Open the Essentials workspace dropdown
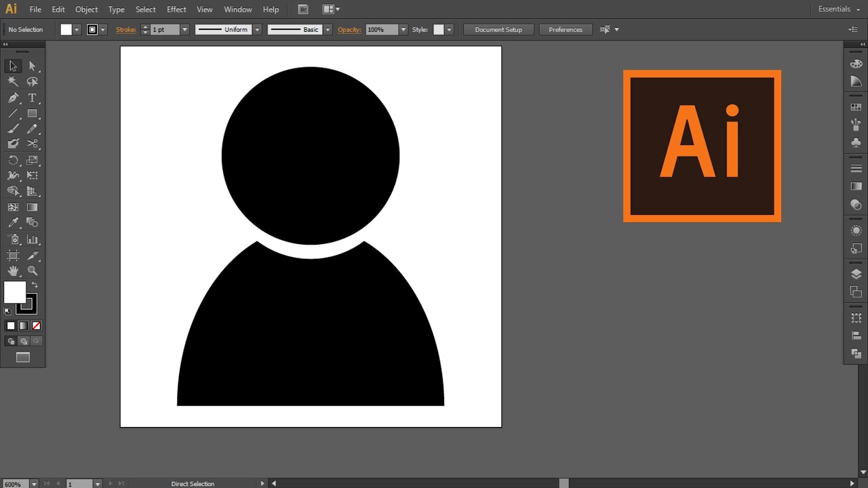This screenshot has width=868, height=488. coord(838,9)
